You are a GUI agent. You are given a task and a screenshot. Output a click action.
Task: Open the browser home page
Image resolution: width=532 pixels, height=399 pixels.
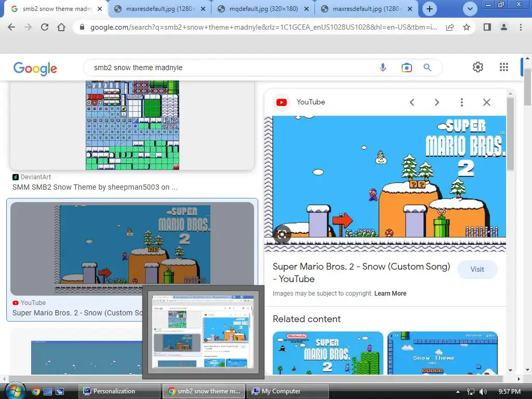pyautogui.click(x=61, y=27)
